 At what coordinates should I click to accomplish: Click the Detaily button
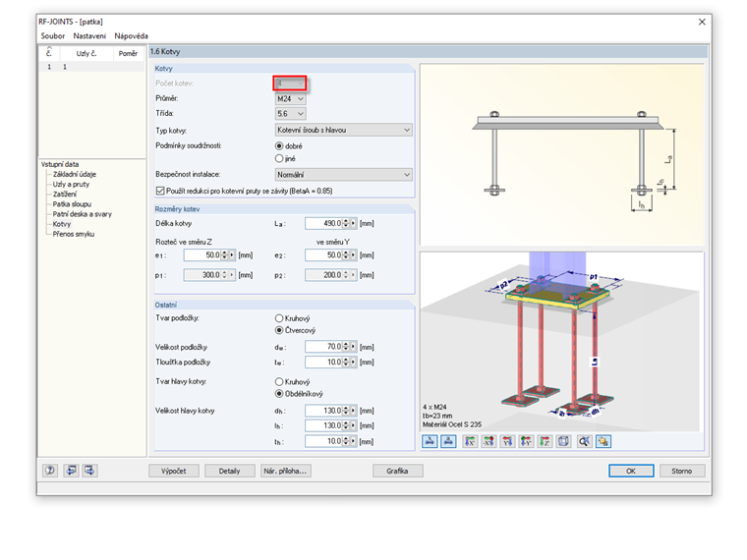[230, 471]
